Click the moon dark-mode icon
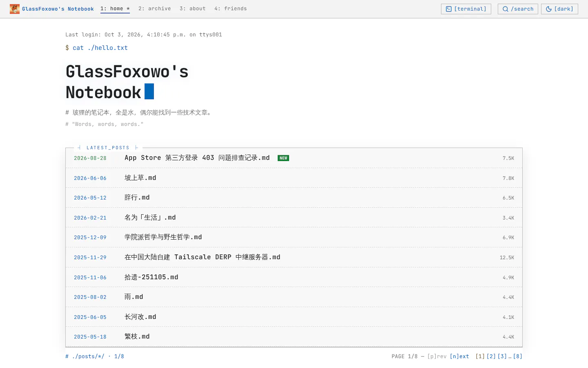This screenshot has width=588, height=368. coord(549,9)
